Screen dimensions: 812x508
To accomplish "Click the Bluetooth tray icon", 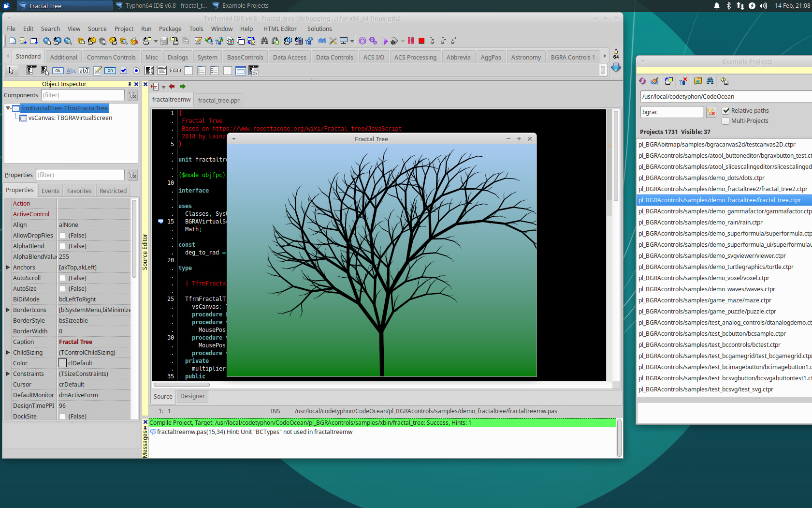I will click(x=729, y=6).
